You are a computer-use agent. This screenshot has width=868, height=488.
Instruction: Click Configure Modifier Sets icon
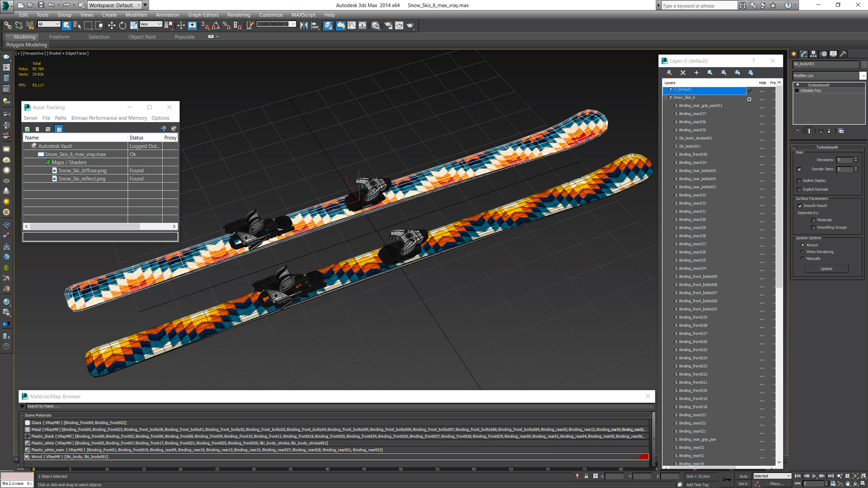(841, 131)
